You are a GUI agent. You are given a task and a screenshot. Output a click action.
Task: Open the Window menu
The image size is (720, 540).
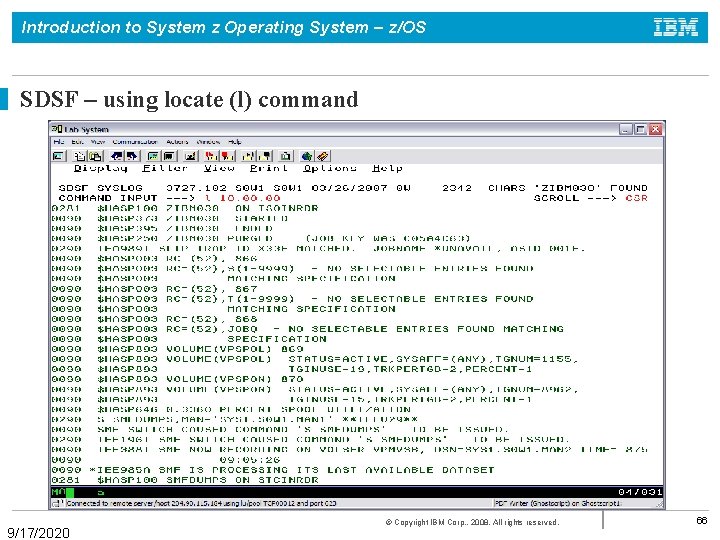point(208,142)
